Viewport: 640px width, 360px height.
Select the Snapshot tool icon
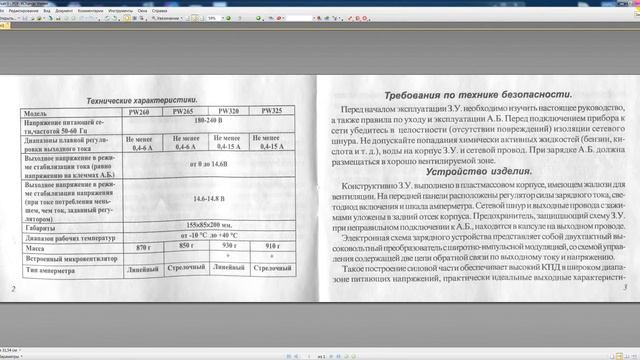135,18
